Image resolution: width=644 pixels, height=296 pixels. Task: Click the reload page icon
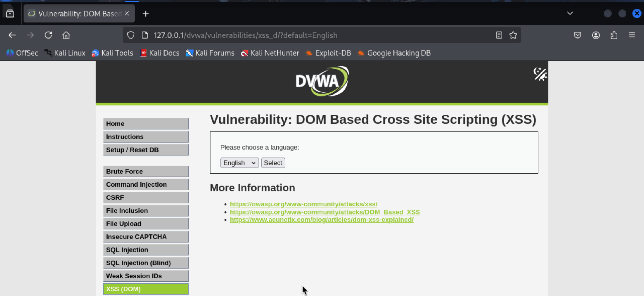[48, 35]
